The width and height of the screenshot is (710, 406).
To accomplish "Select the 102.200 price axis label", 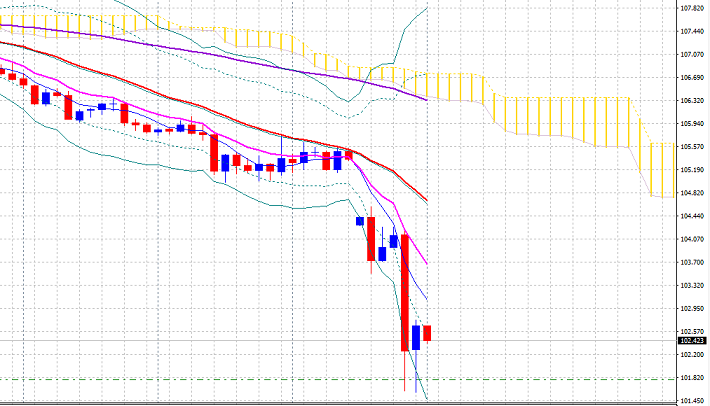I will coord(692,354).
